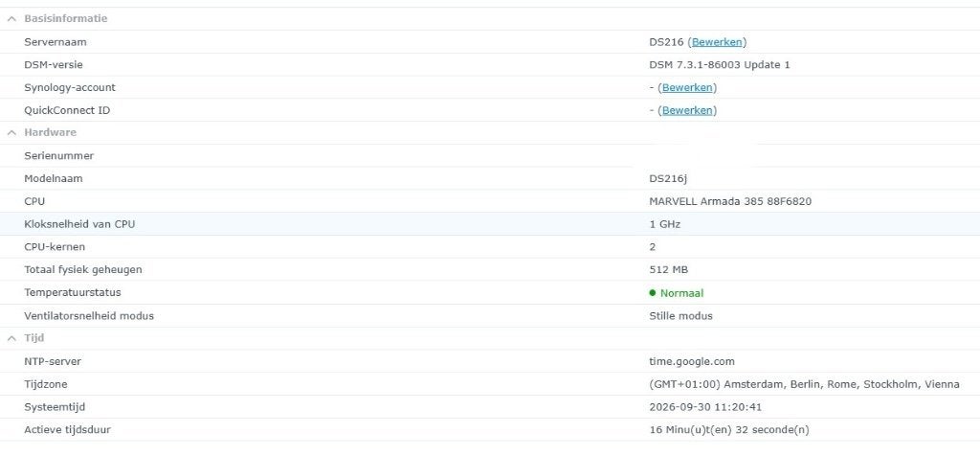This screenshot has width=980, height=456.
Task: Click the Servernaam label
Action: coord(55,42)
